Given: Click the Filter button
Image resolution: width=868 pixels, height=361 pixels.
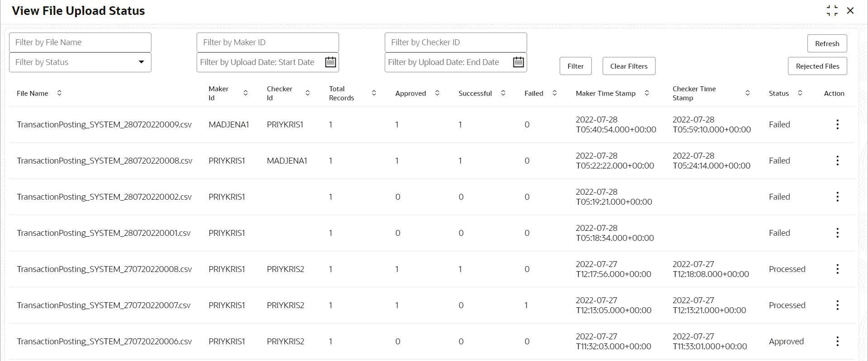Looking at the screenshot, I should click(x=576, y=66).
